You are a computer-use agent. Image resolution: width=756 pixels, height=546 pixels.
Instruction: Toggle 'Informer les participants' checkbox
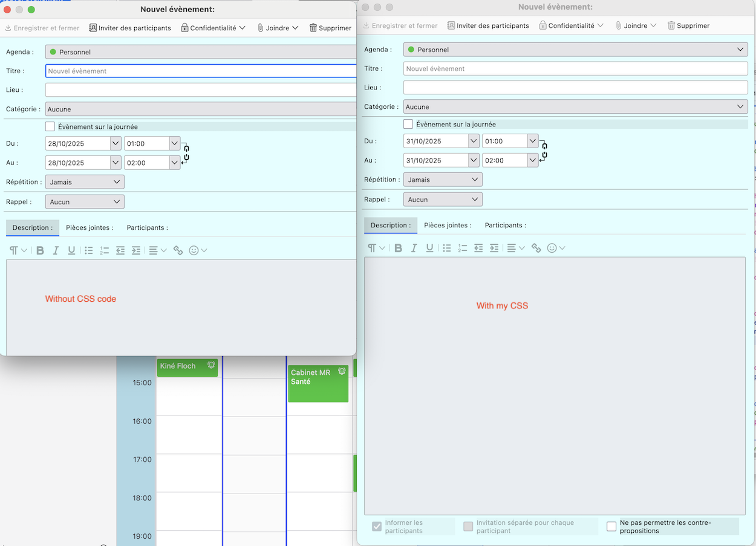[x=377, y=527]
